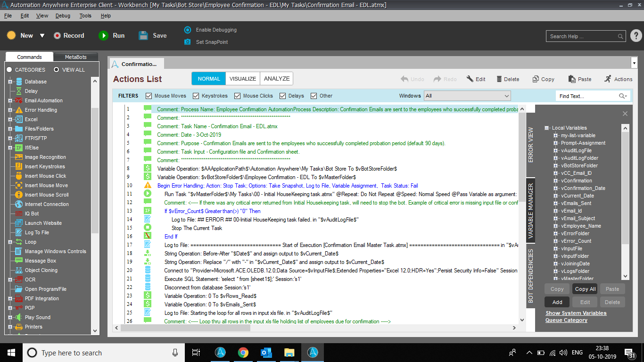This screenshot has height=362, width=644.
Task: Toggle the Delays filter checkbox
Action: pos(283,96)
